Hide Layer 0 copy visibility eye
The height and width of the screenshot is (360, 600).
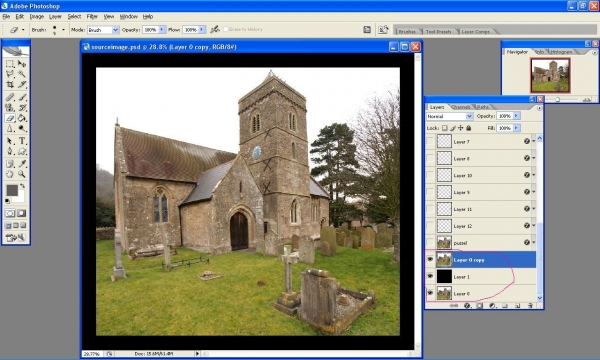[430, 259]
